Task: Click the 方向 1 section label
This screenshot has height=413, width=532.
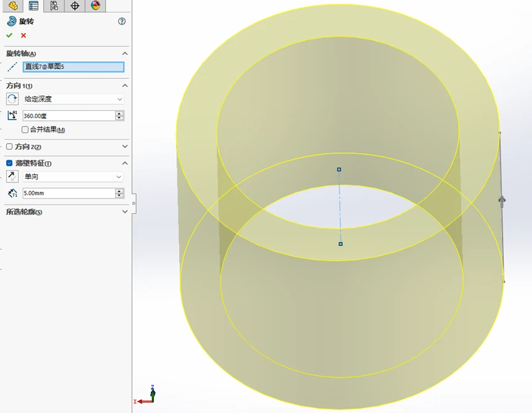Action: (19, 86)
